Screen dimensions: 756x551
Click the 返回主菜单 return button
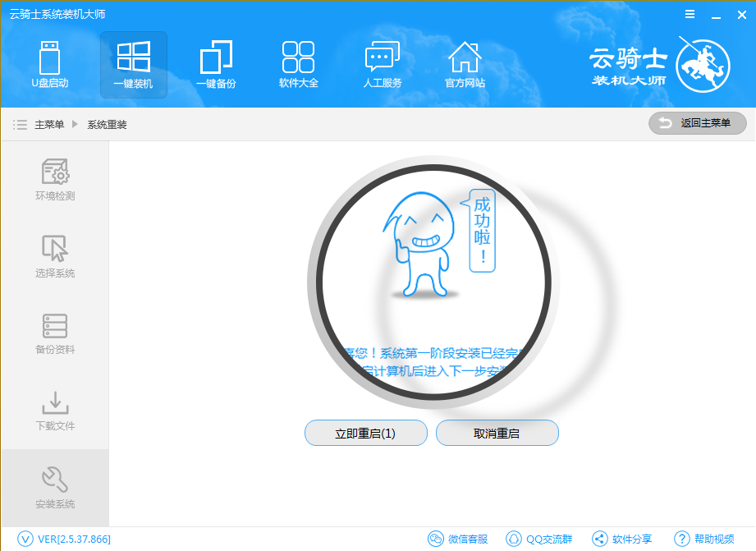(x=697, y=123)
